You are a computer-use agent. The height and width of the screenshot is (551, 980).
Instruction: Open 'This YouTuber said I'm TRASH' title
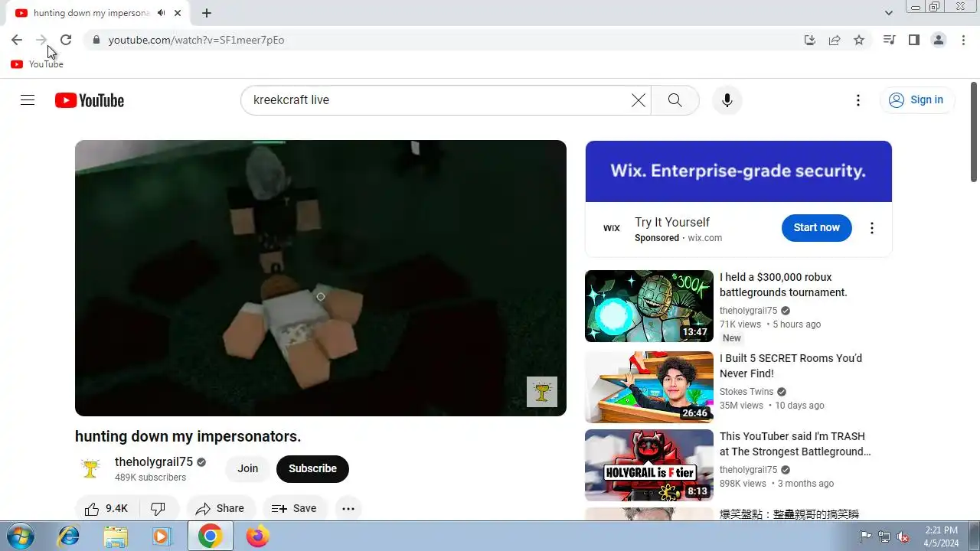[x=795, y=444]
